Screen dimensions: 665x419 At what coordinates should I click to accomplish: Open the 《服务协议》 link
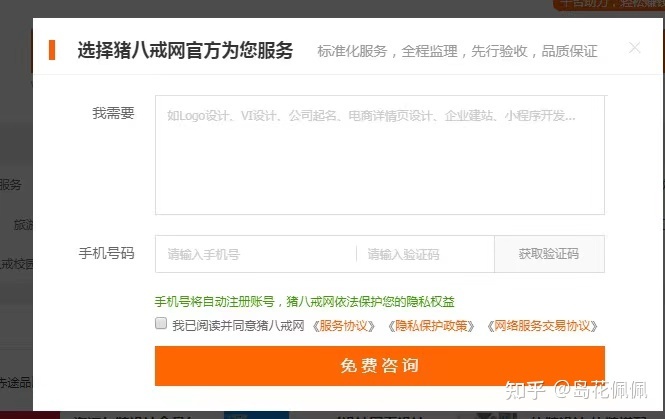click(x=344, y=326)
